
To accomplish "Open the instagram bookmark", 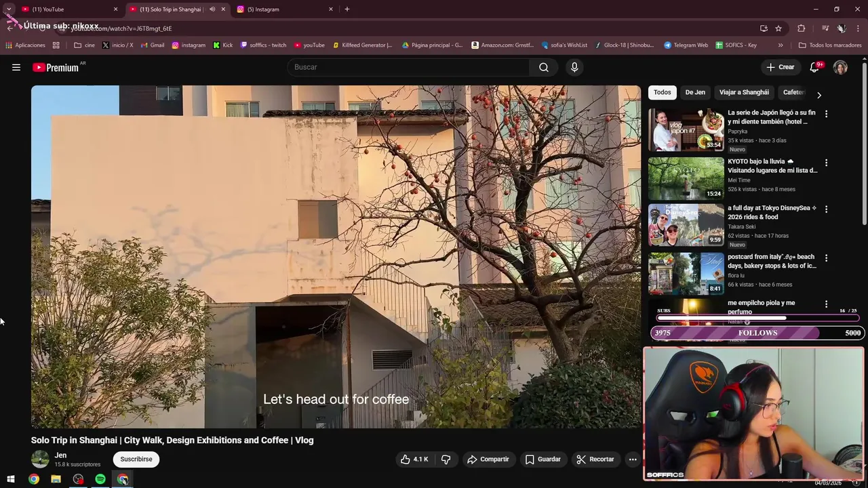I will [189, 45].
